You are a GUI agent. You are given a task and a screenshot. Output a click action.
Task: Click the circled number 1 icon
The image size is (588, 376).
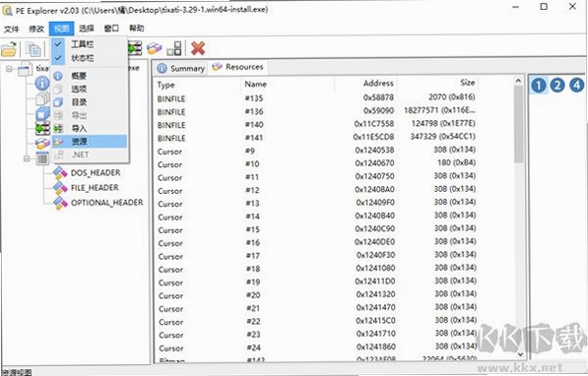[539, 86]
